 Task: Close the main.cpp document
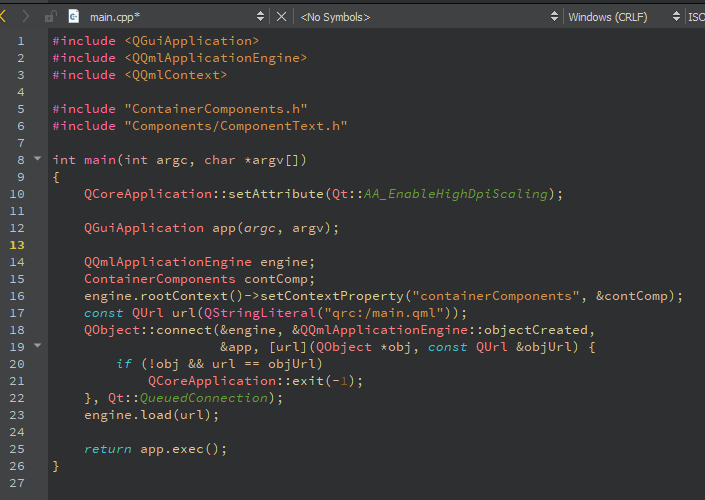click(x=281, y=17)
